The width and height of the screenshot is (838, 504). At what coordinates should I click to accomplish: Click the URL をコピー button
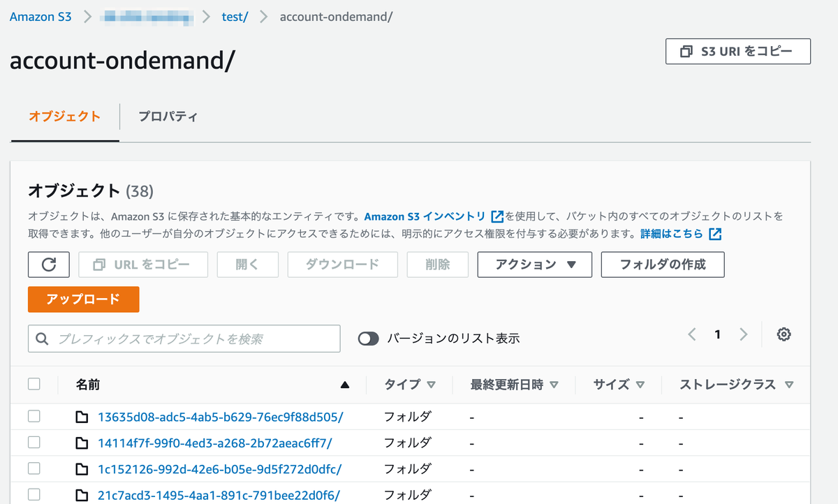pyautogui.click(x=143, y=265)
